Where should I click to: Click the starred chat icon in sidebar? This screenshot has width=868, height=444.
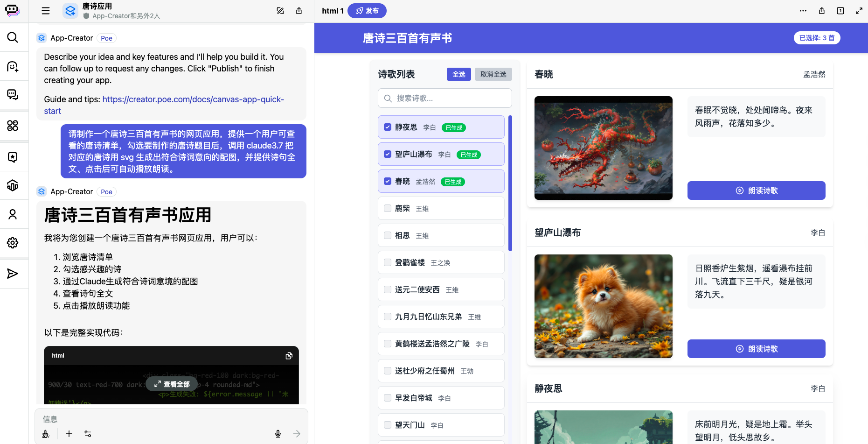click(x=13, y=157)
